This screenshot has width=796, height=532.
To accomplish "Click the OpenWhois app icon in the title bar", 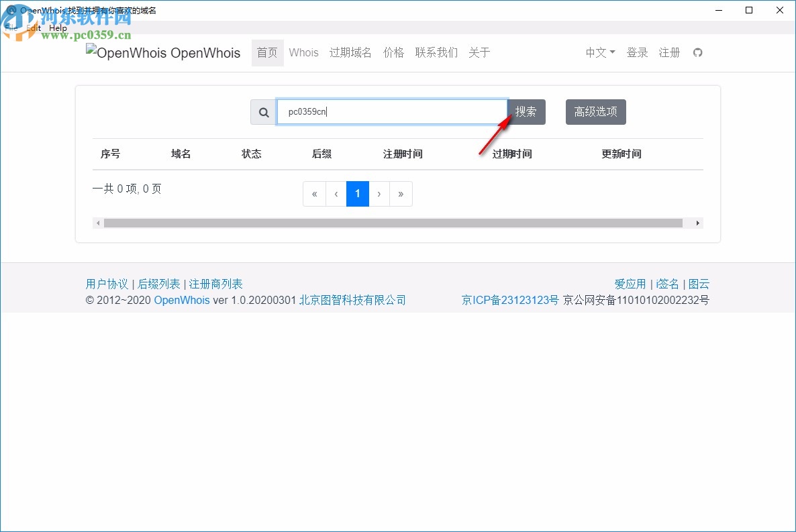I will tap(9, 11).
